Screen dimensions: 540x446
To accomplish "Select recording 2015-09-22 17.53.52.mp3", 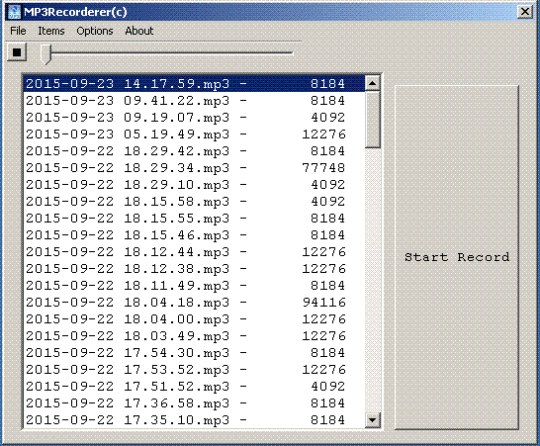I will 195,370.
